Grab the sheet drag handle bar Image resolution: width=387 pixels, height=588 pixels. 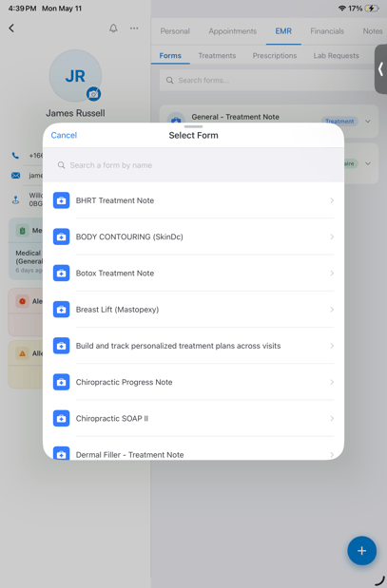click(193, 126)
